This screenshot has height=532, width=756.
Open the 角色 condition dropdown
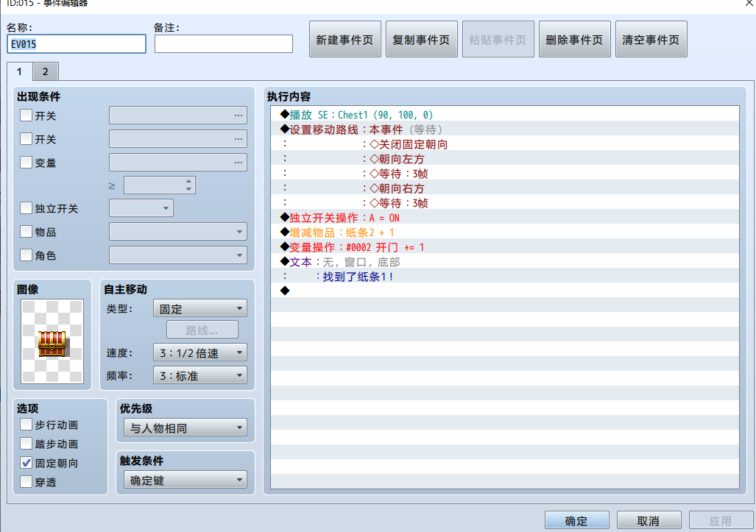point(178,255)
